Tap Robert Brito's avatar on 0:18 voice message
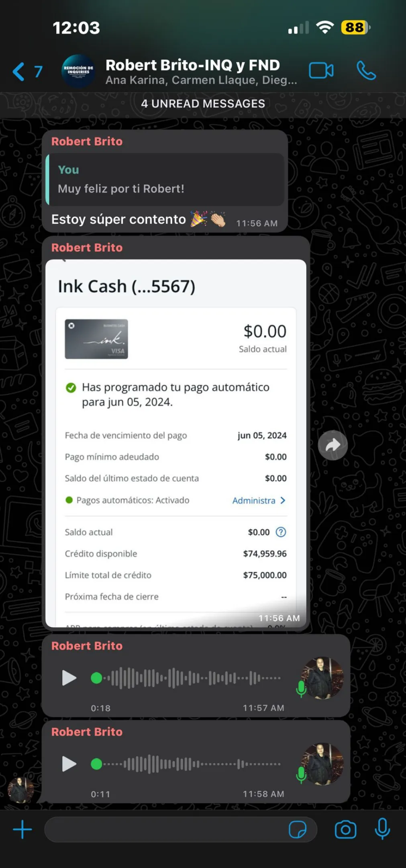 click(x=322, y=678)
